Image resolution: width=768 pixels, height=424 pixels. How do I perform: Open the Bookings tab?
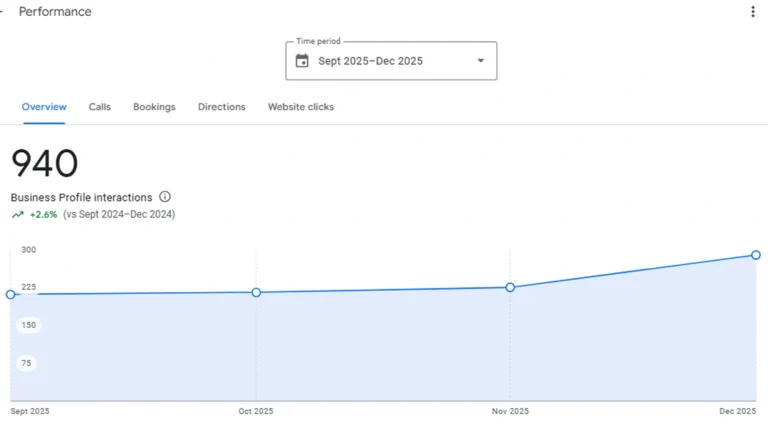[x=154, y=107]
